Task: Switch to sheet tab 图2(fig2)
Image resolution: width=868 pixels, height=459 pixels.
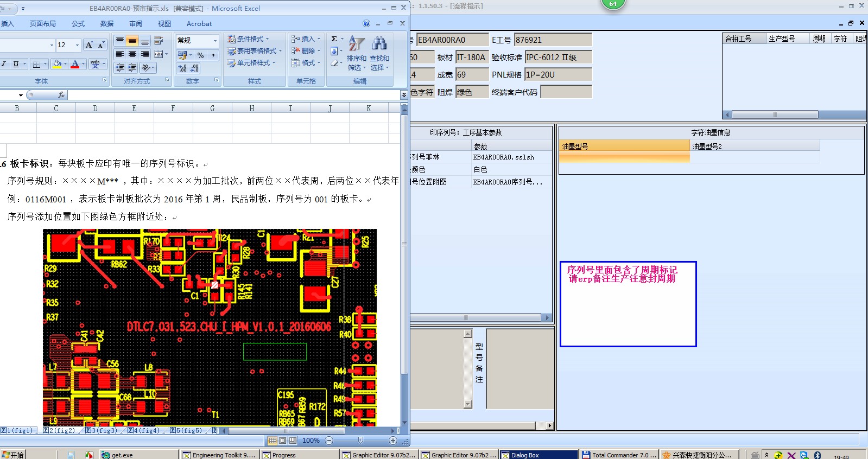Action: [x=59, y=431]
